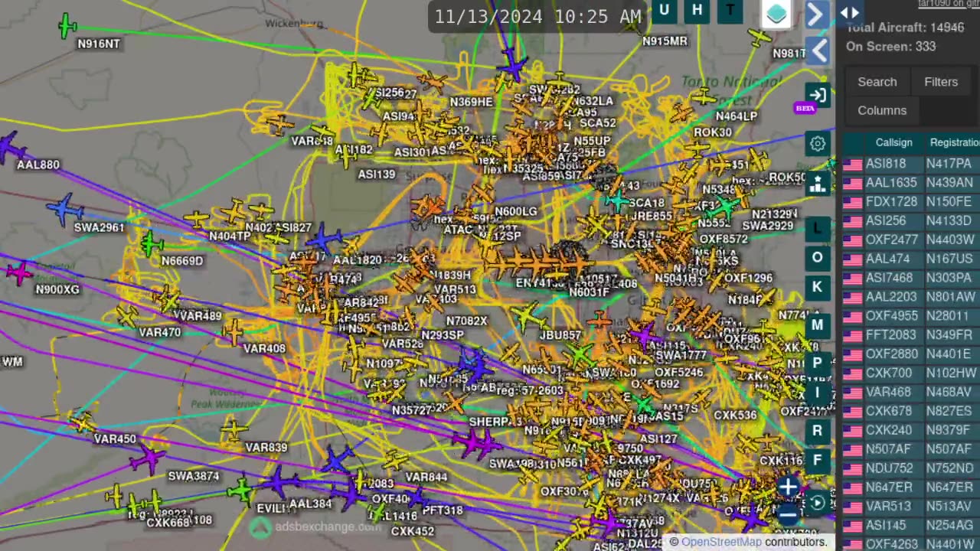Screen dimensions: 980x551
Task: Zoom out with the minus button
Action: click(x=788, y=514)
